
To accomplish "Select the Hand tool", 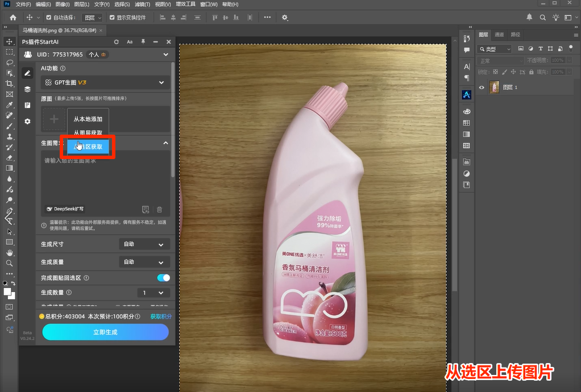I will point(9,253).
